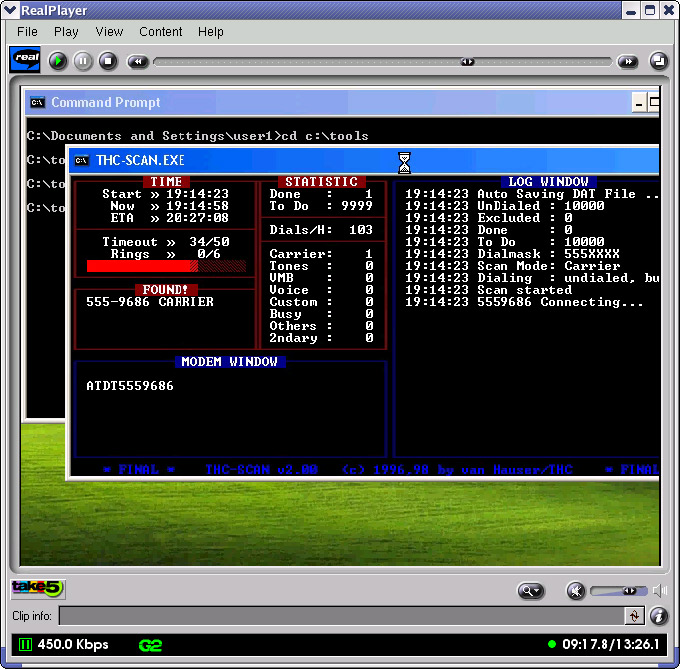Mute audio with the speaker button

pos(574,591)
